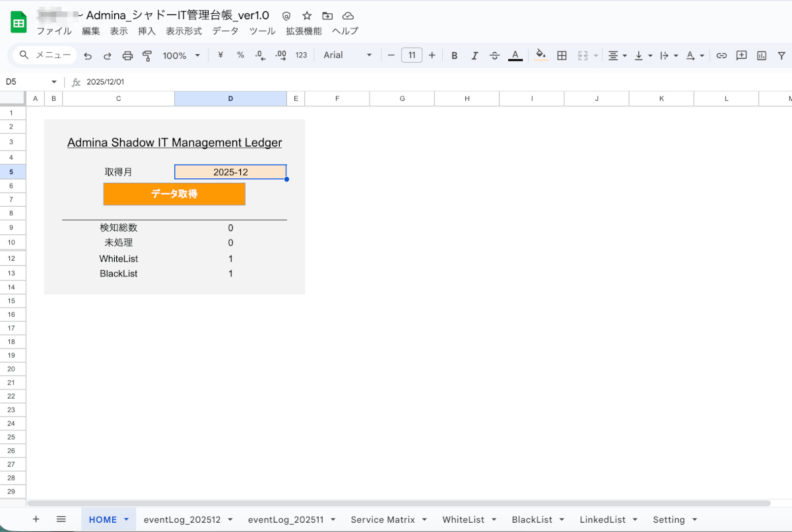
Task: Click the insert chart icon
Action: click(x=762, y=55)
